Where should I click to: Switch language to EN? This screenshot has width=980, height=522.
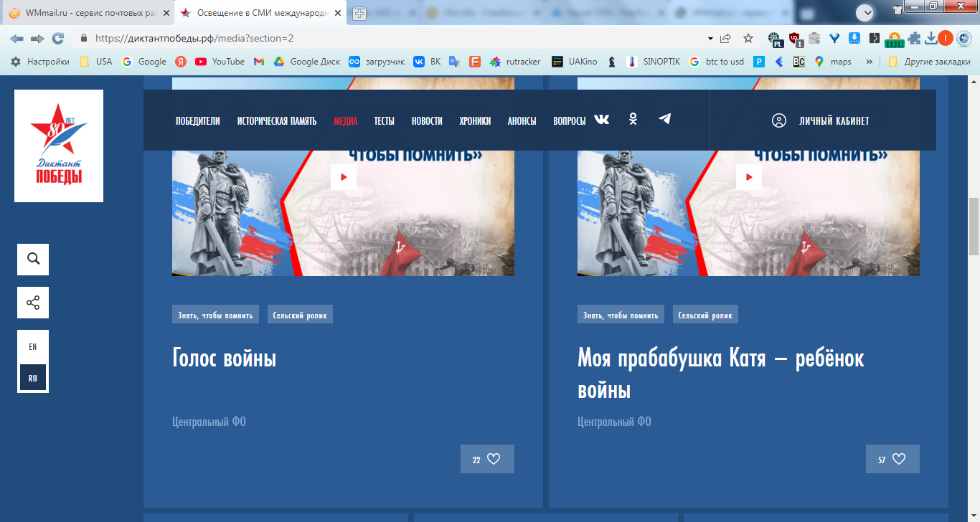(33, 347)
